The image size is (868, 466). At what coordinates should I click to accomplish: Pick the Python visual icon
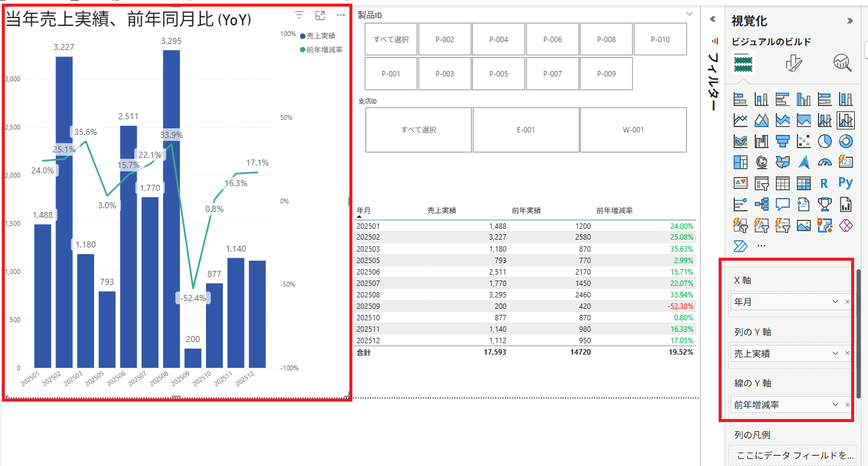click(846, 183)
